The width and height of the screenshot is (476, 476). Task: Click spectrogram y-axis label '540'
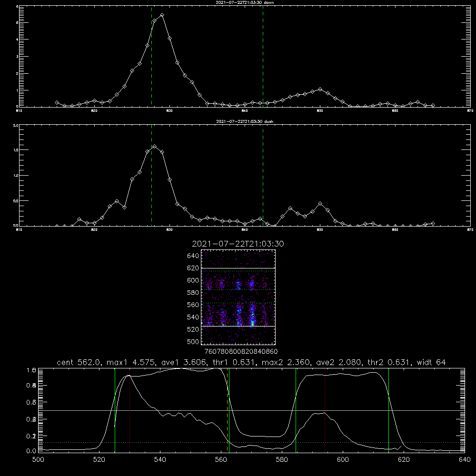[193, 317]
